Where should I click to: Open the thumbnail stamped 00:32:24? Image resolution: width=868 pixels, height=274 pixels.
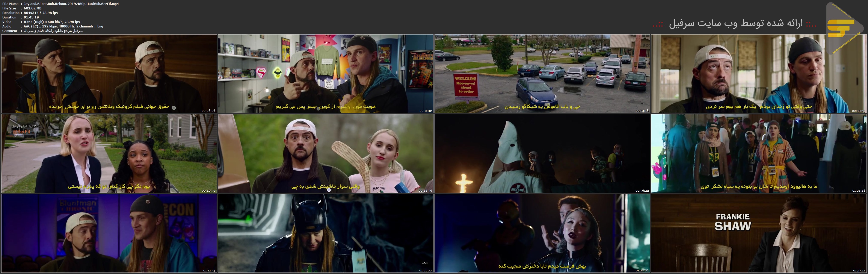[x=759, y=73]
